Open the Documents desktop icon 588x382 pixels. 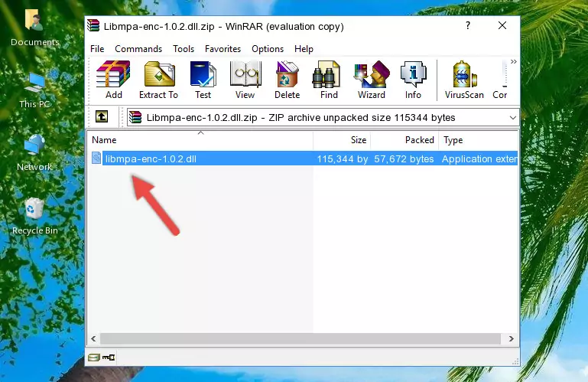pyautogui.click(x=35, y=28)
